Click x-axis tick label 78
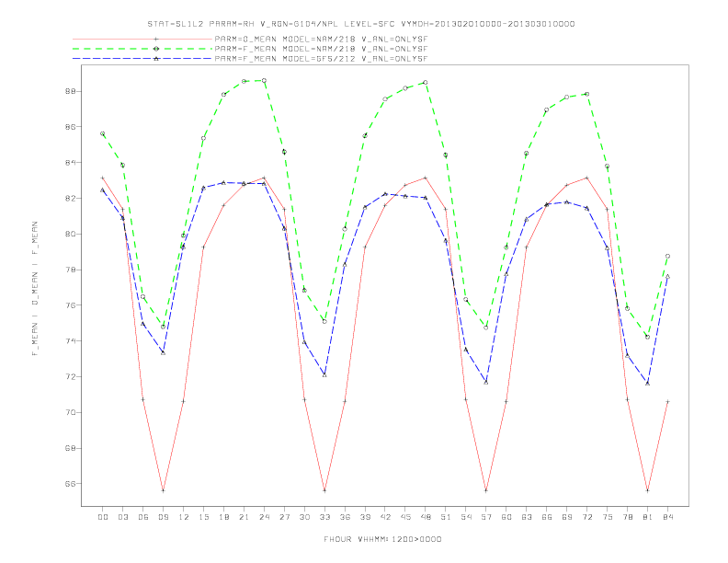This screenshot has width=728, height=563. [628, 517]
